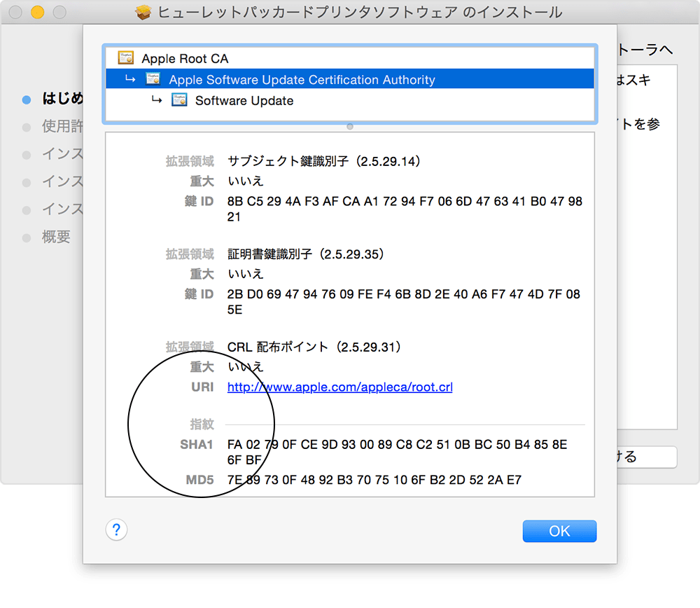Screen dimensions: 700x608
Task: Click the 使用許 step in installer sidebar
Action: [x=62, y=126]
